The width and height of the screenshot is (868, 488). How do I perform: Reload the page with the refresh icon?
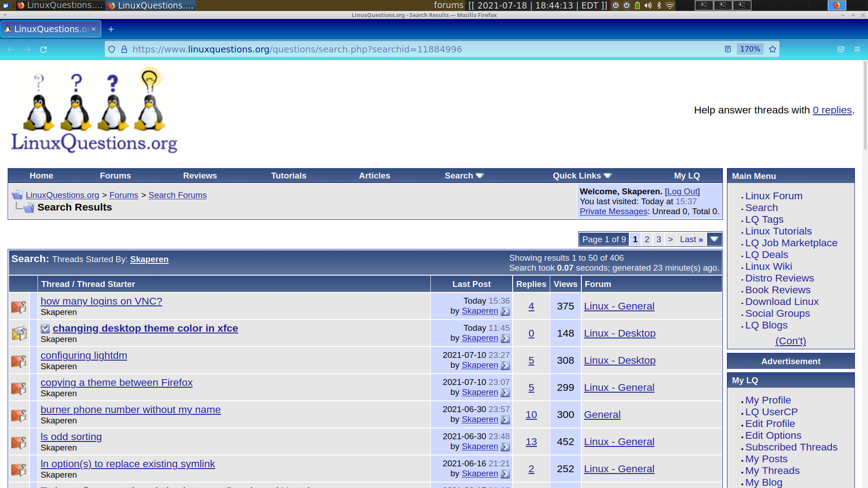(43, 50)
